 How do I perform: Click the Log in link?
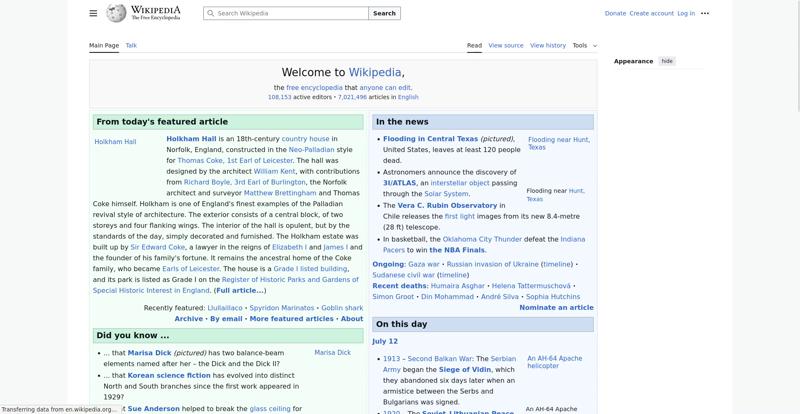click(x=686, y=13)
